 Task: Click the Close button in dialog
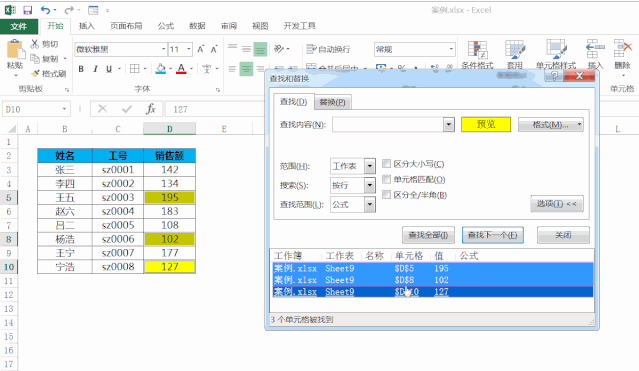[x=563, y=235]
